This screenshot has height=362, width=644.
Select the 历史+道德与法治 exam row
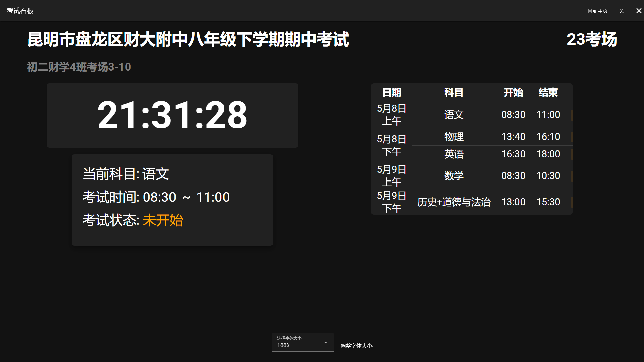(454, 202)
